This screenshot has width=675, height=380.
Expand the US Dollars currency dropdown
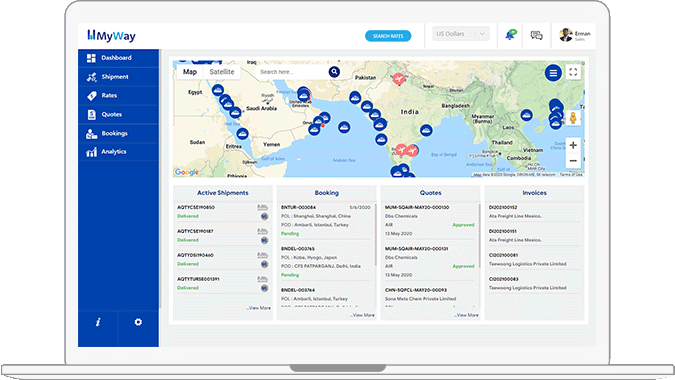[461, 34]
